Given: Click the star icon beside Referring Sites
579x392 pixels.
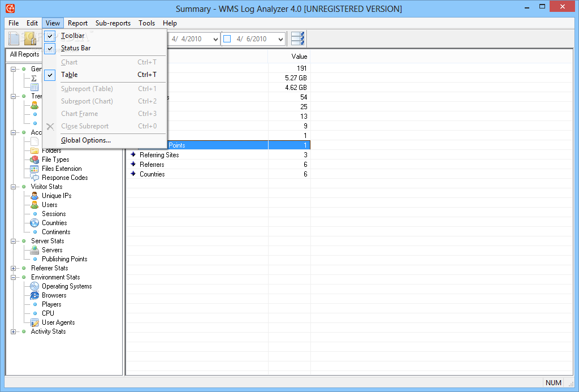Looking at the screenshot, I should coord(133,154).
